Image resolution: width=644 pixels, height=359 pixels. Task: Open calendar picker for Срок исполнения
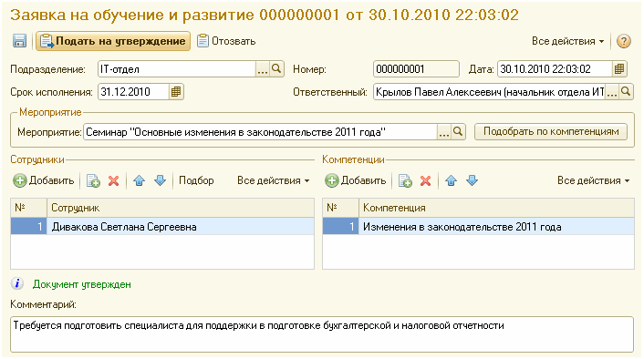point(176,91)
